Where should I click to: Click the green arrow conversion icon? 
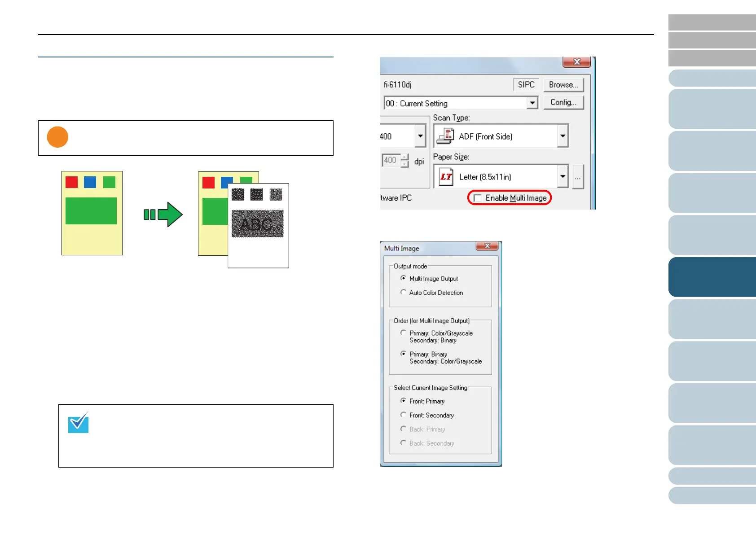(163, 214)
